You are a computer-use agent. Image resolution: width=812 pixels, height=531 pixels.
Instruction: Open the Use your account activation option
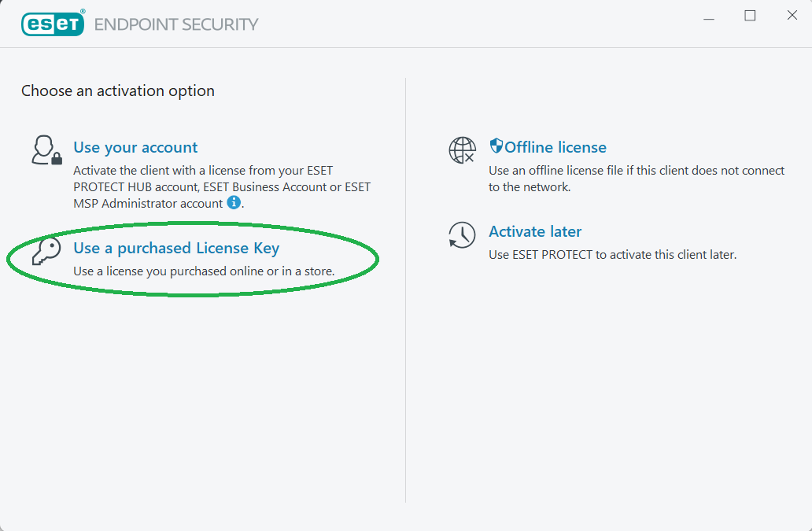(x=135, y=147)
